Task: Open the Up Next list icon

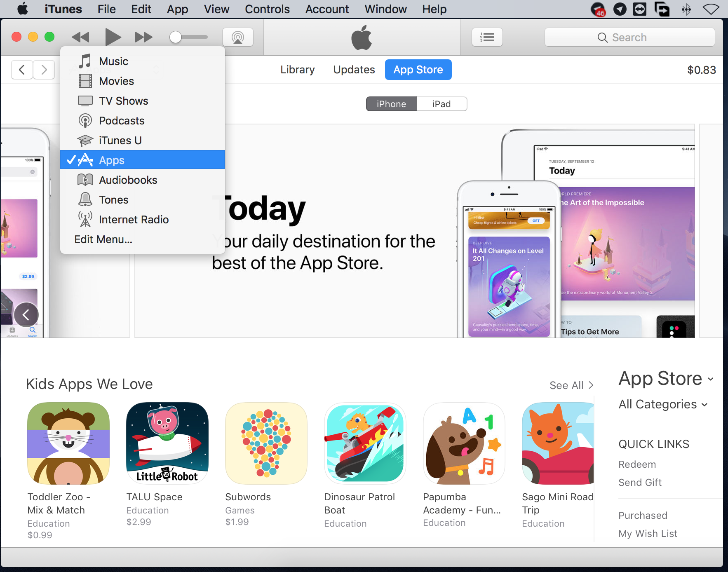Action: pyautogui.click(x=487, y=37)
